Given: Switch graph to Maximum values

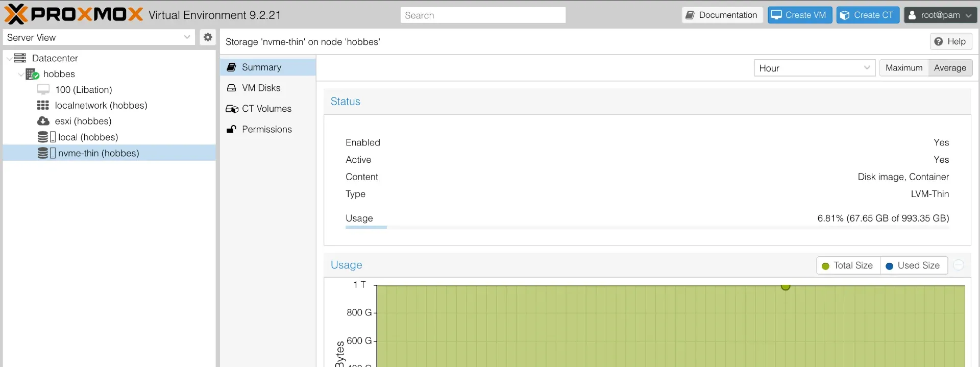Looking at the screenshot, I should tap(904, 68).
